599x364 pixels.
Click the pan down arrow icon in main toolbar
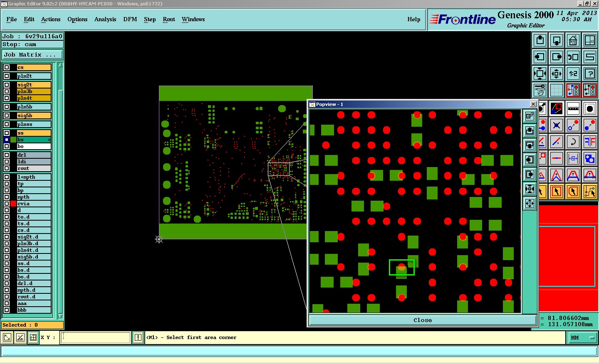point(557,40)
